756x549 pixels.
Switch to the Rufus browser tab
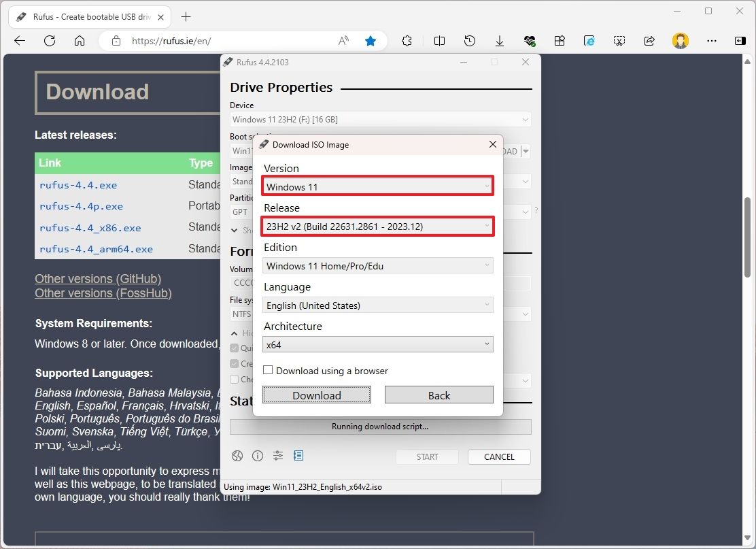point(88,16)
